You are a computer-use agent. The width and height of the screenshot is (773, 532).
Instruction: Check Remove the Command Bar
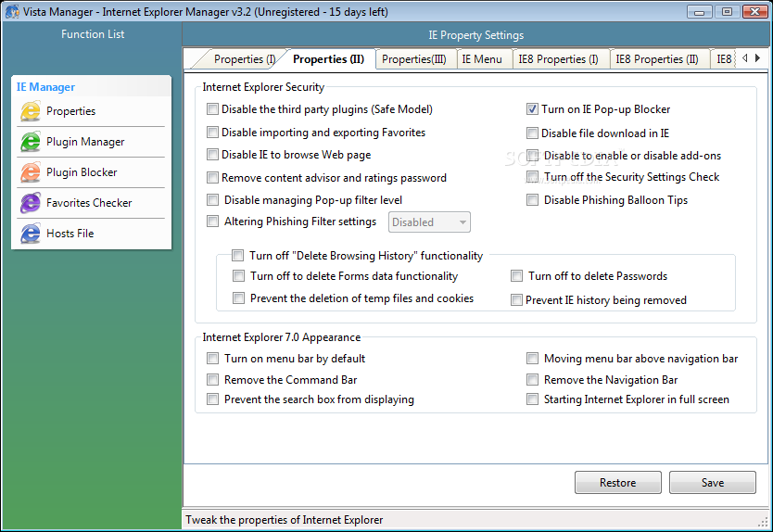click(212, 380)
